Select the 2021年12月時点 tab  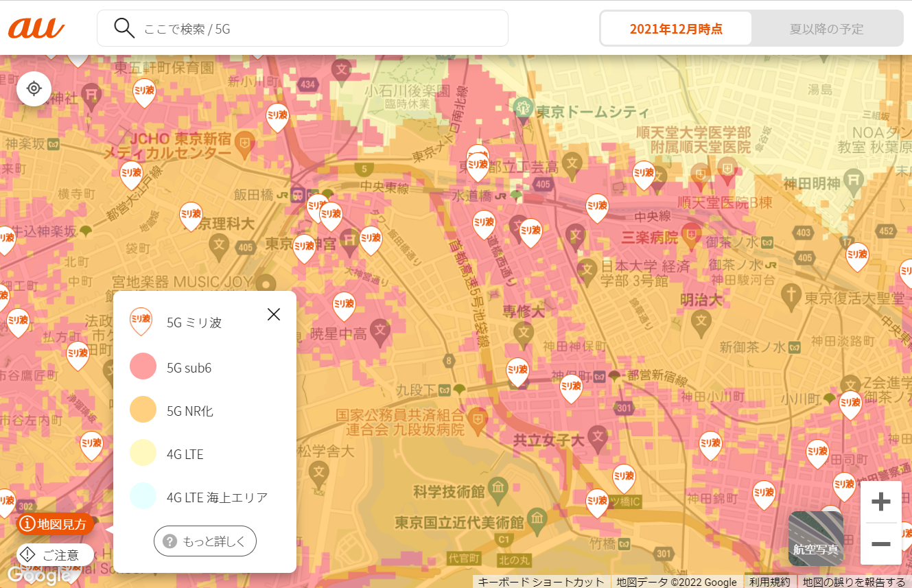coord(676,29)
